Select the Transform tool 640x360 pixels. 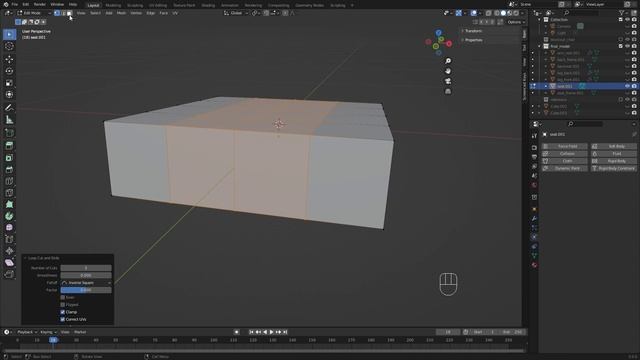click(9, 94)
